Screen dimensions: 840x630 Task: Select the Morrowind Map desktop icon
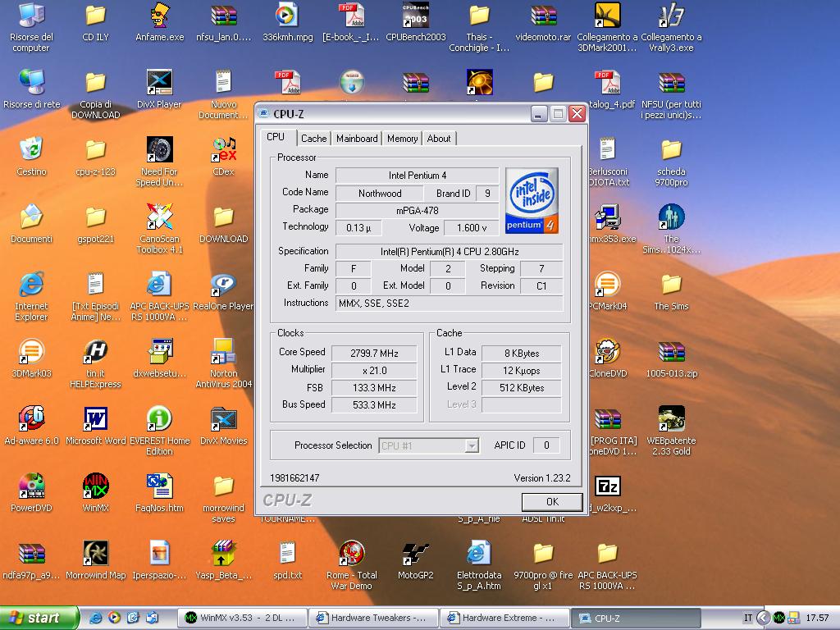click(x=95, y=559)
